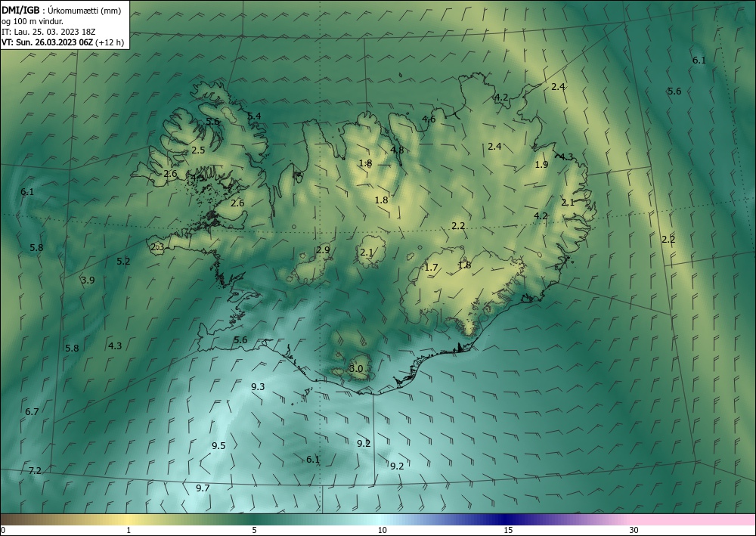756x536 pixels.
Task: Click the "DMI/IGB : Úrkomumætti (mm)" title line
Action: tap(61, 11)
